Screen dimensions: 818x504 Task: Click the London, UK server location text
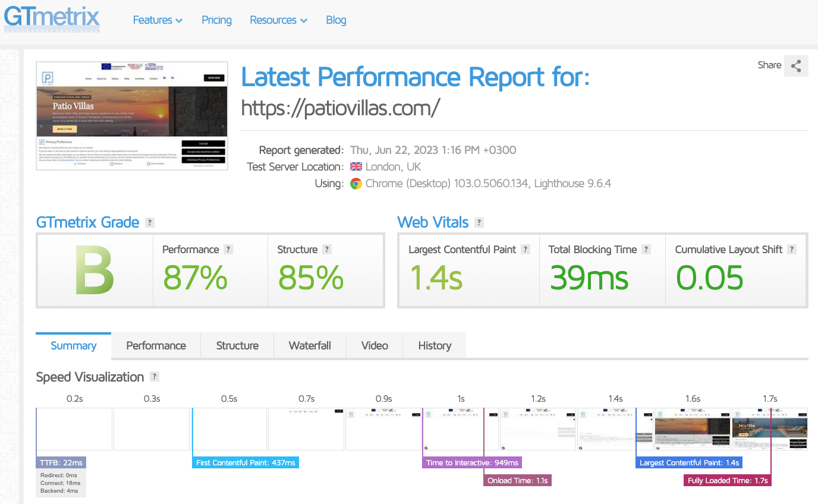(x=393, y=167)
